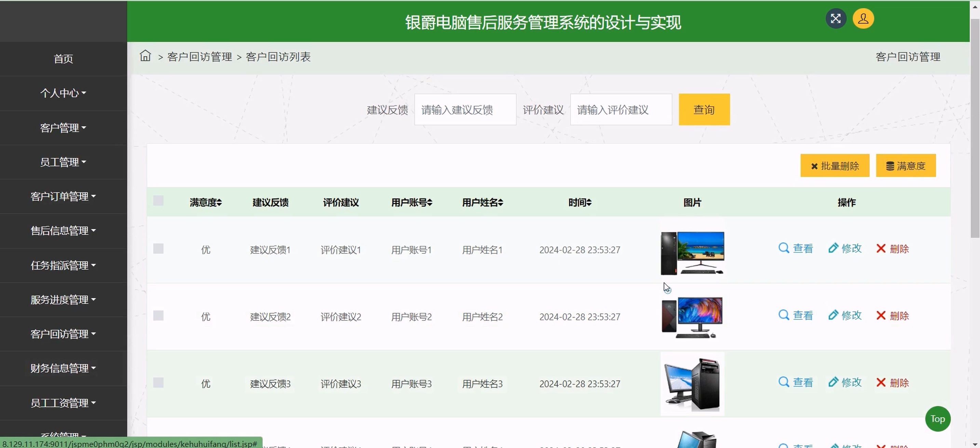980x448 pixels.
Task: Click the red X delete icon for 建议反馈2 row
Action: 881,316
